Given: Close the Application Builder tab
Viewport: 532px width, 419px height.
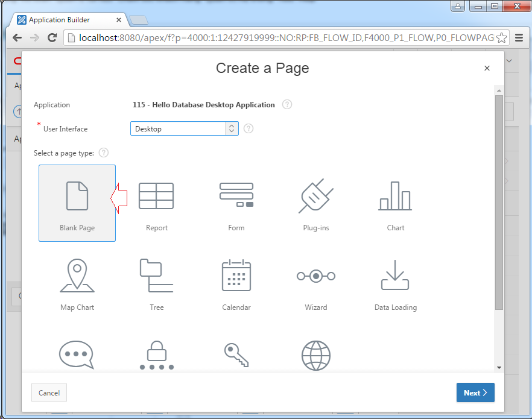Looking at the screenshot, I should point(119,20).
